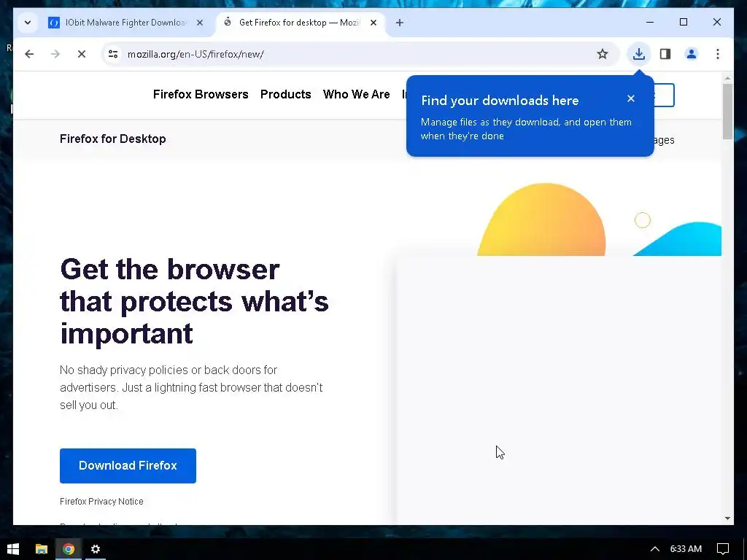Viewport: 747px width, 560px height.
Task: Open the Firefox Browsers menu
Action: pyautogui.click(x=201, y=94)
